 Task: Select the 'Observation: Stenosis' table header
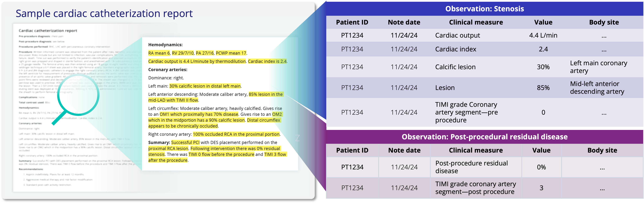(485, 9)
